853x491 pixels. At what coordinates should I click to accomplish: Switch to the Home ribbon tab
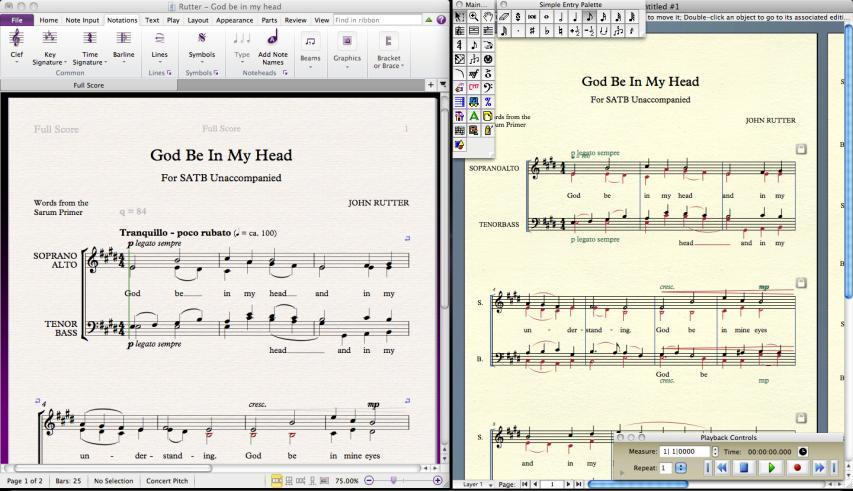[x=48, y=20]
